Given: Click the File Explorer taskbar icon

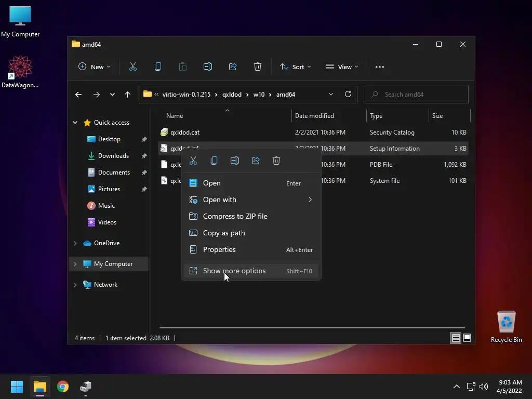Looking at the screenshot, I should 39,387.
